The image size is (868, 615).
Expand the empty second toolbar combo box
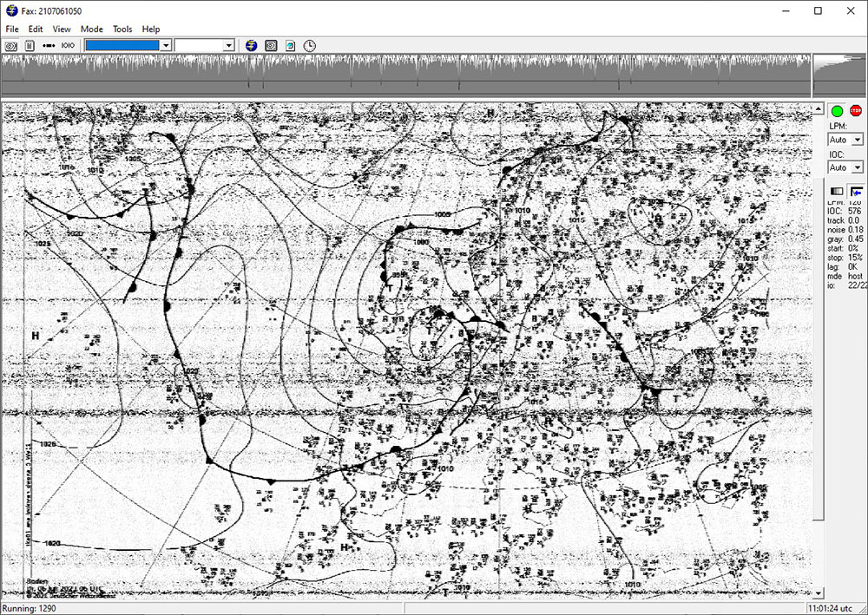(x=229, y=45)
